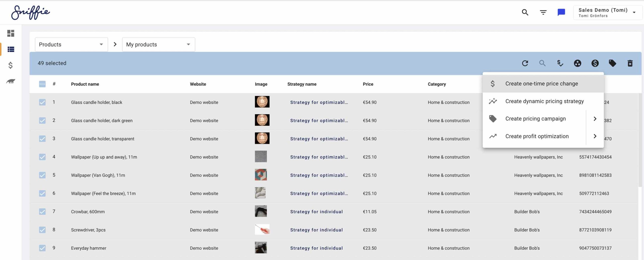Click Glass candle holder, black thumbnail
Screen dimensions: 644x260
pos(262,102)
